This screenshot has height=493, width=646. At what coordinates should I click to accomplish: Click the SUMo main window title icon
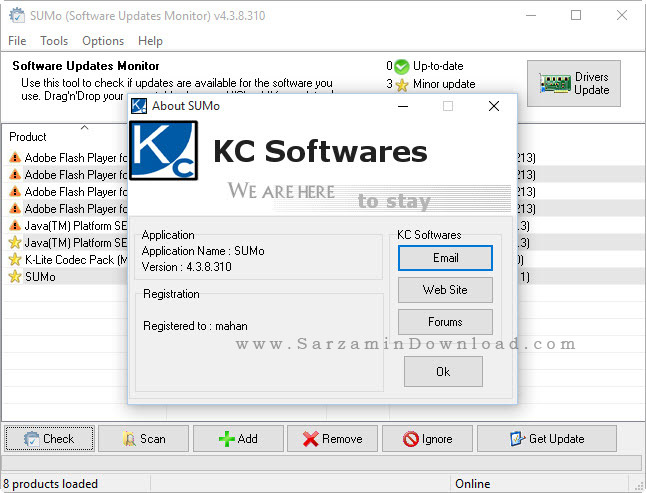pos(17,16)
